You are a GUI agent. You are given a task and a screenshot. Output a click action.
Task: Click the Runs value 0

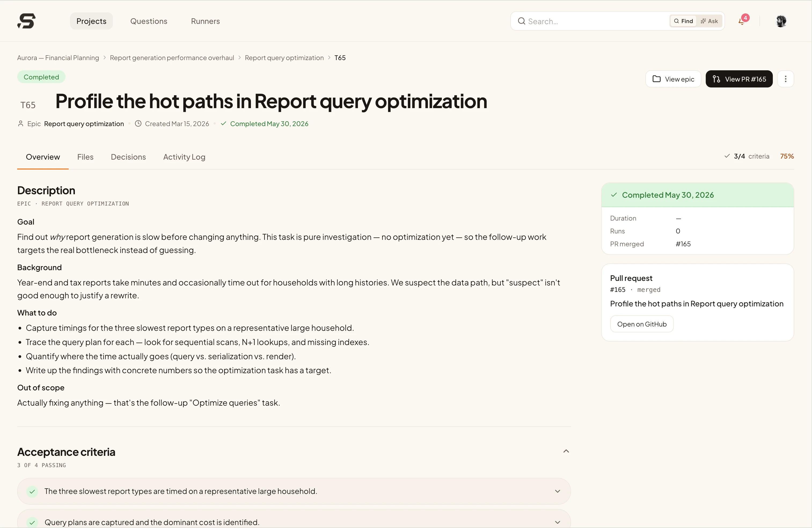pos(678,231)
